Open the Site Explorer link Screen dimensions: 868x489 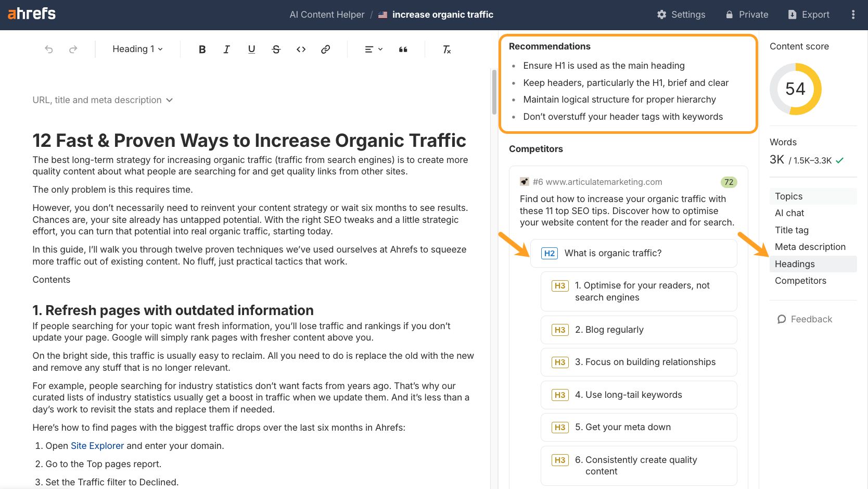click(x=97, y=445)
